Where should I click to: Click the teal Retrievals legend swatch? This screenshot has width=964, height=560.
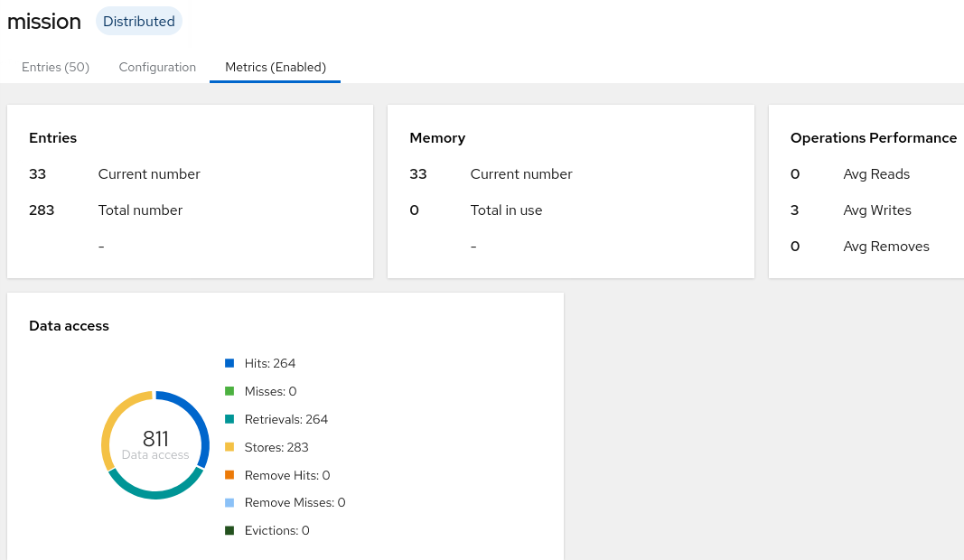(x=229, y=419)
